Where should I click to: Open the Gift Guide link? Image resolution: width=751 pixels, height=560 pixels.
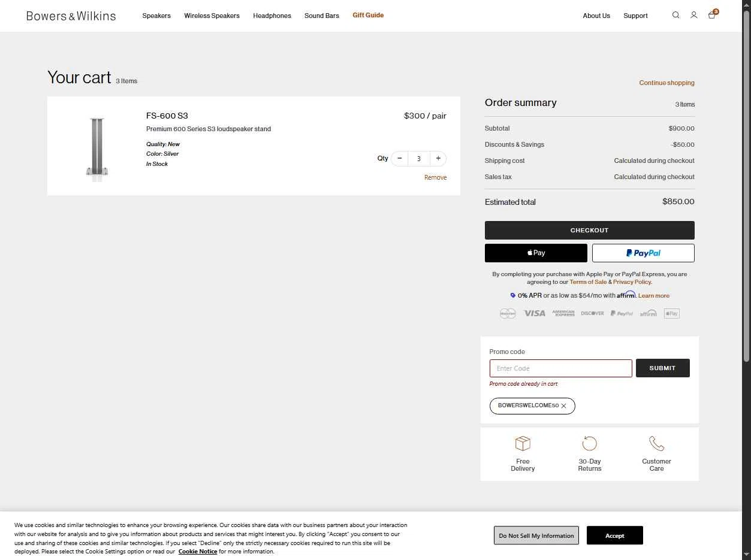tap(368, 15)
